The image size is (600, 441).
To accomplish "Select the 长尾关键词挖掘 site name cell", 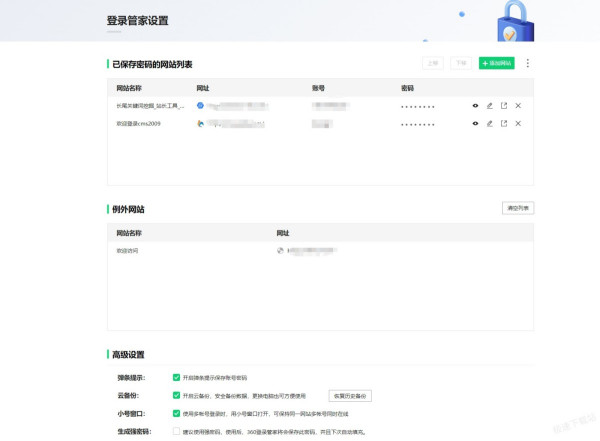I will (x=150, y=106).
